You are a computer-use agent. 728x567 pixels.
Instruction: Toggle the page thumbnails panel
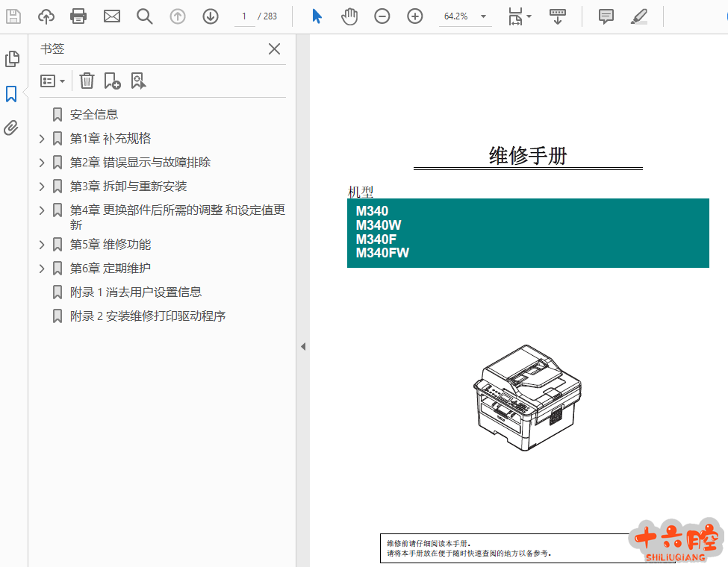tap(12, 59)
